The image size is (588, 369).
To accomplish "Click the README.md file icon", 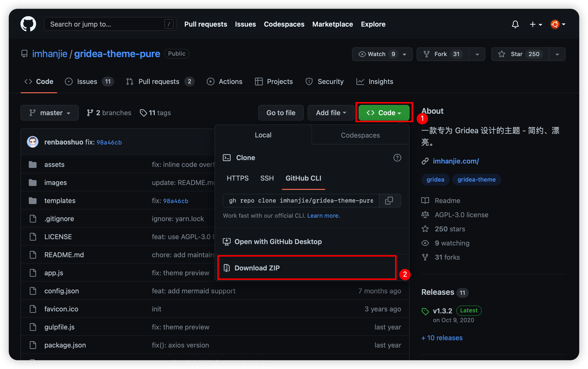I will click(33, 255).
